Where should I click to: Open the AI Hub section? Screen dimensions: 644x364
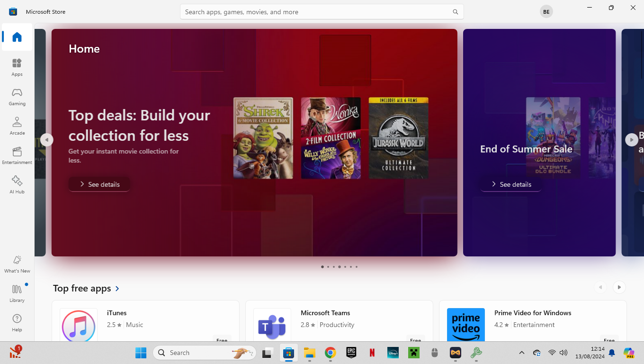point(17,185)
